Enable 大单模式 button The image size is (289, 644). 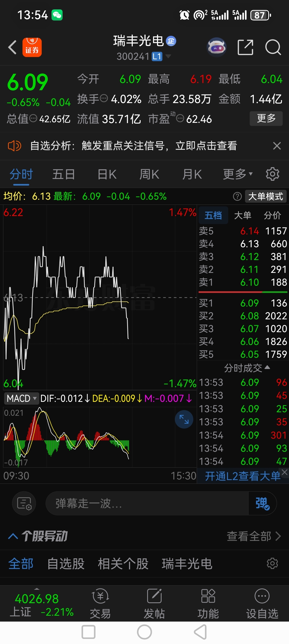266,197
